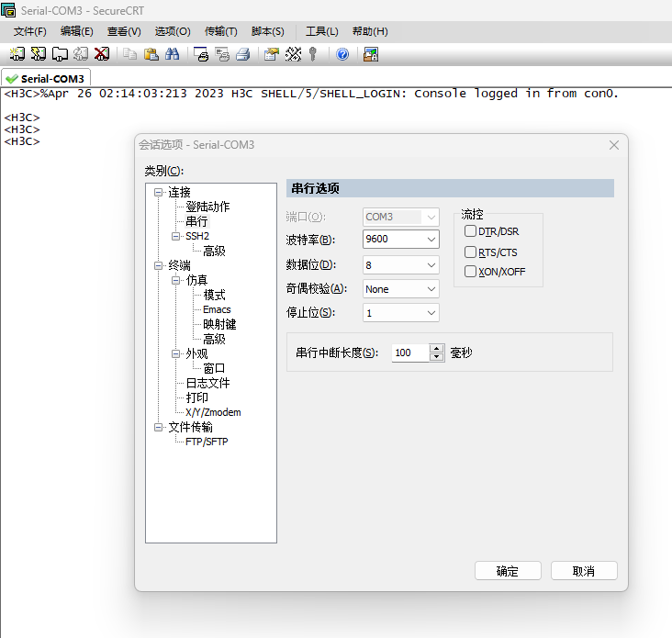This screenshot has width=672, height=638.
Task: Decrease serial break length with down arrow
Action: click(436, 357)
